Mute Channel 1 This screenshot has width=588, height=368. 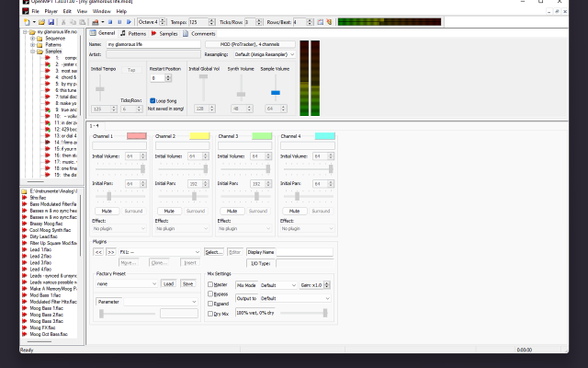click(x=107, y=211)
